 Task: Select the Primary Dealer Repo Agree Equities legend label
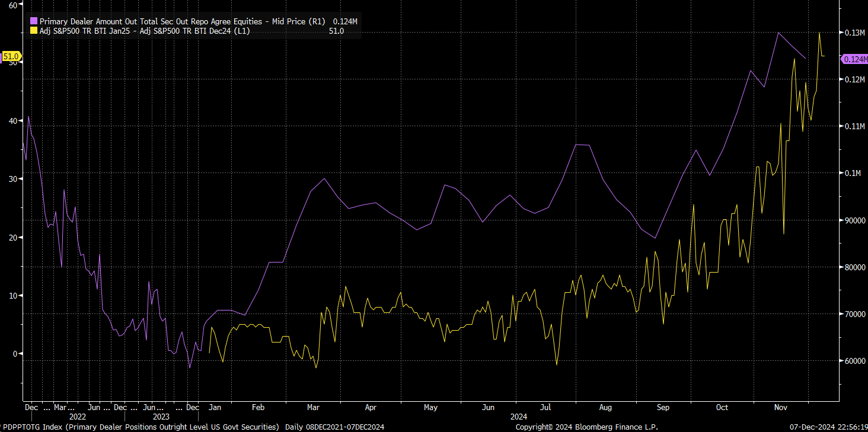182,21
